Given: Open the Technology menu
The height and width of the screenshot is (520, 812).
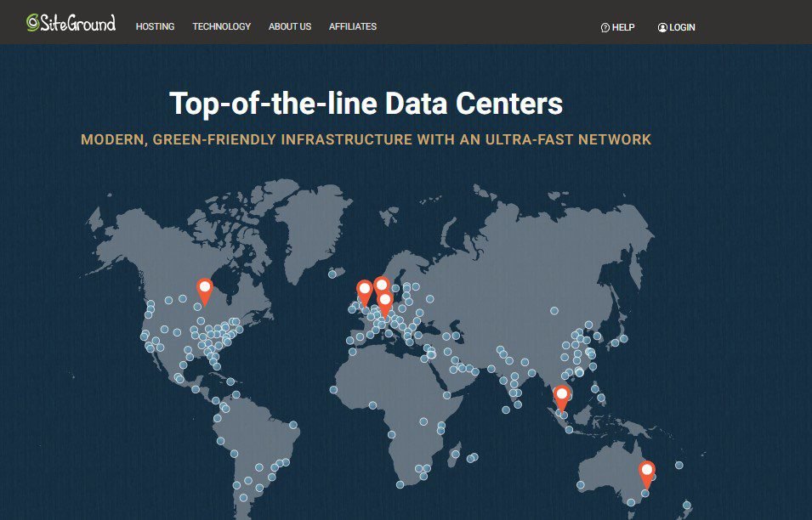Looking at the screenshot, I should [222, 26].
